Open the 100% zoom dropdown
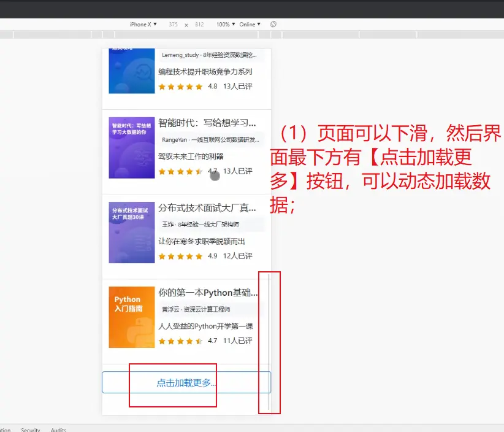 (226, 24)
